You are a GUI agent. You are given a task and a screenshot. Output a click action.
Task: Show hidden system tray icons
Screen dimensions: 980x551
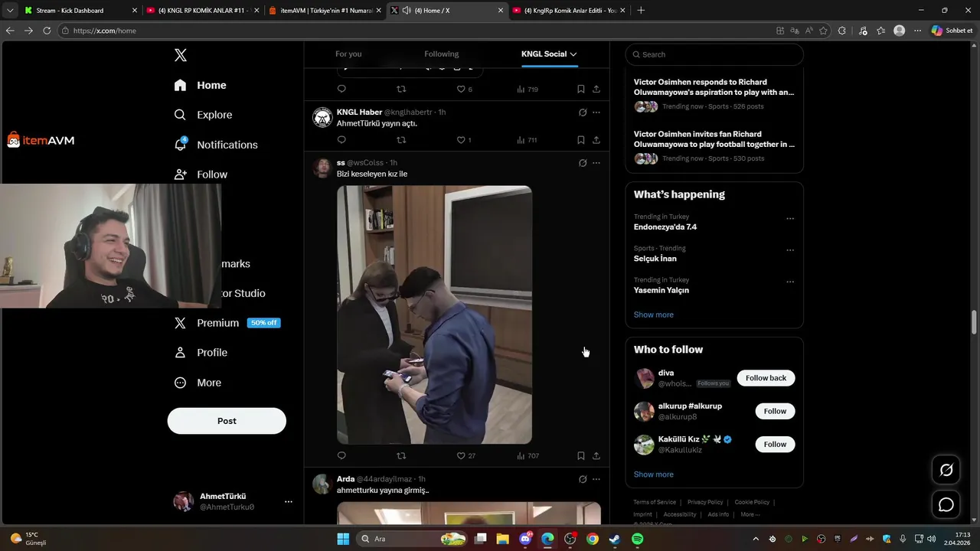tap(756, 539)
